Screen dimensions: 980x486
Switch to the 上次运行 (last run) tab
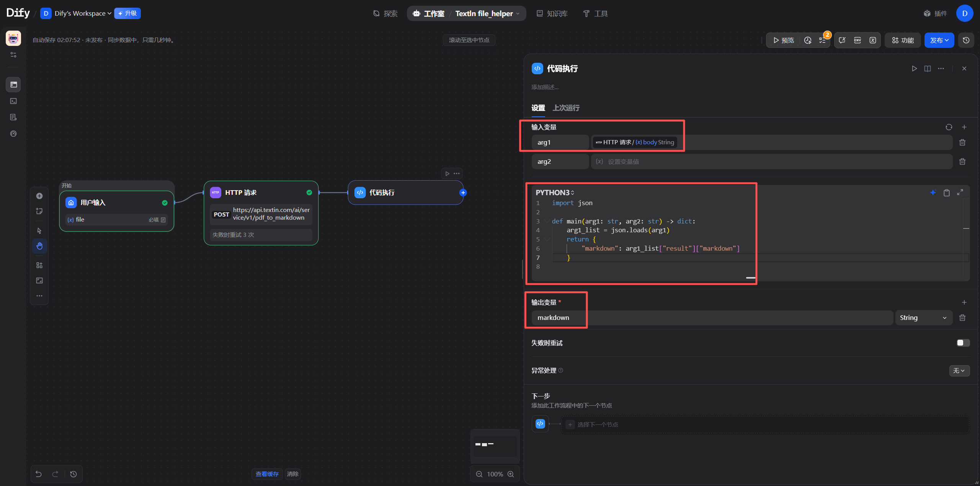pyautogui.click(x=566, y=108)
